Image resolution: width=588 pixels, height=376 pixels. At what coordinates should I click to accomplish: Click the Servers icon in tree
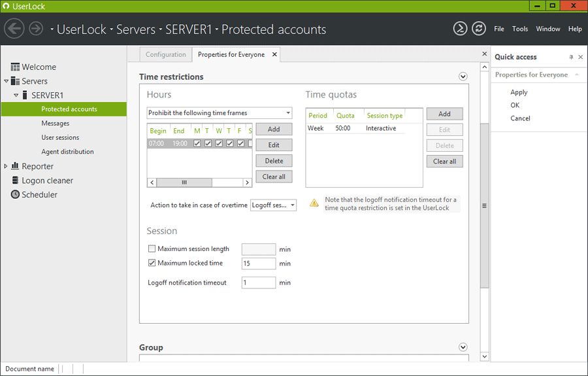click(x=15, y=81)
